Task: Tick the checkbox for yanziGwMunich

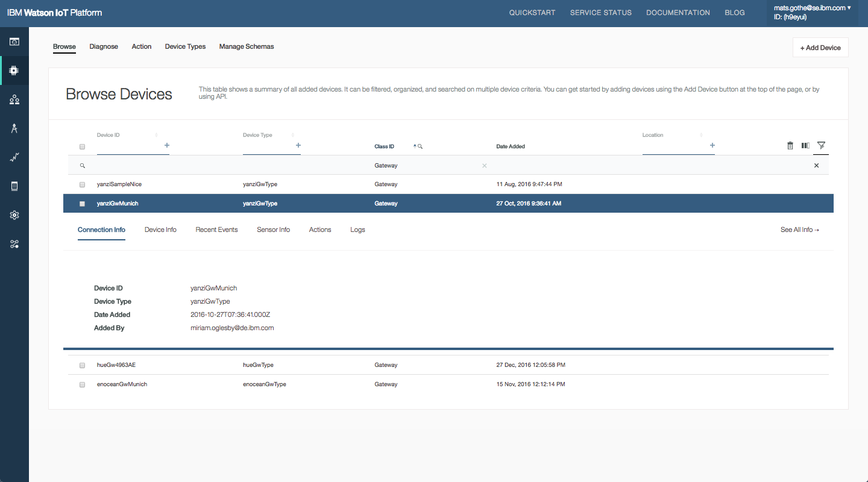Action: click(x=83, y=204)
